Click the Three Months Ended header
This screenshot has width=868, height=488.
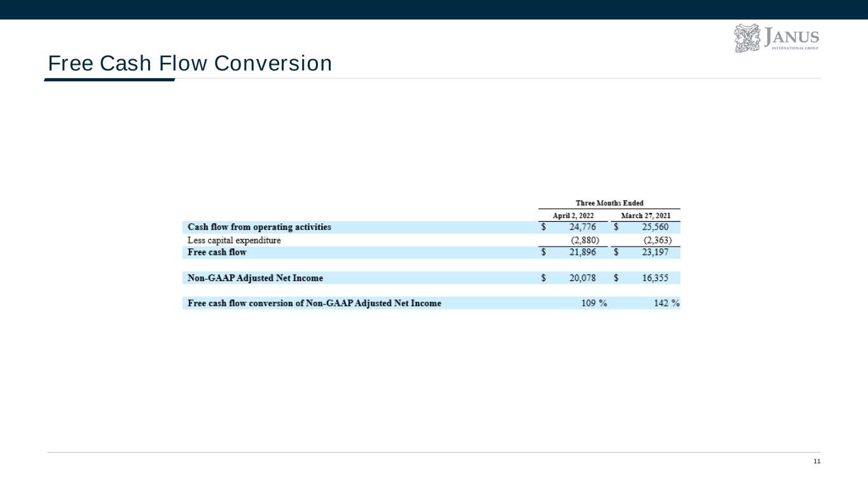609,203
